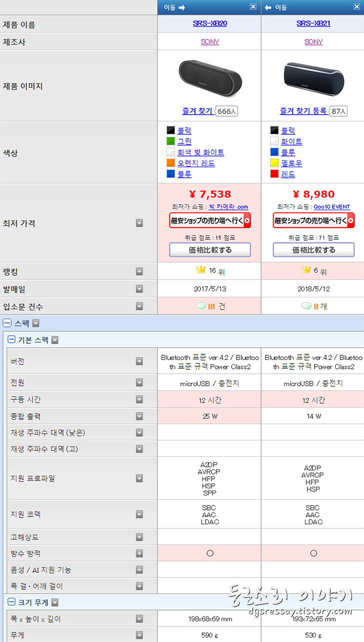Image resolution: width=364 pixels, height=642 pixels.
Task: Open 화이트 color link for SRS-XB21
Action: 291,142
